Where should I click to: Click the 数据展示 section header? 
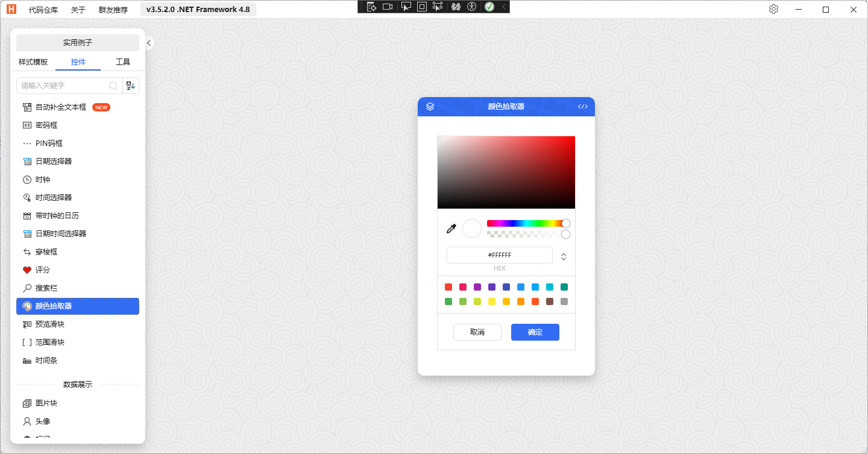click(78, 385)
